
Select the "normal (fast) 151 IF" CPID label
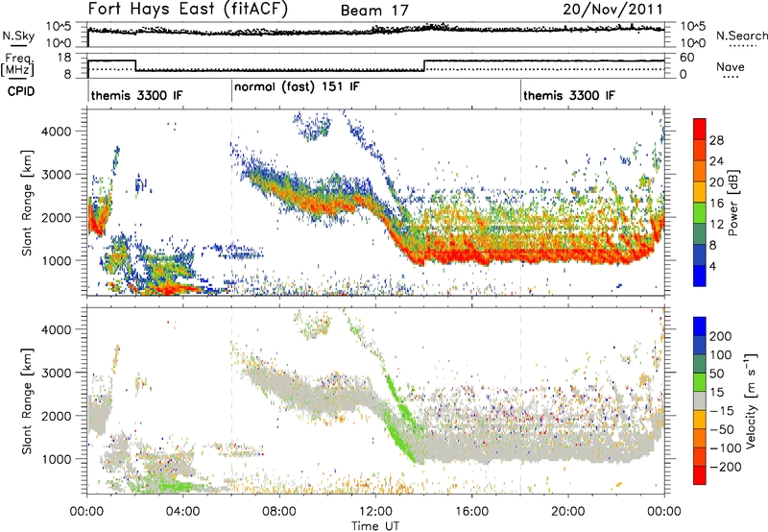pos(297,86)
